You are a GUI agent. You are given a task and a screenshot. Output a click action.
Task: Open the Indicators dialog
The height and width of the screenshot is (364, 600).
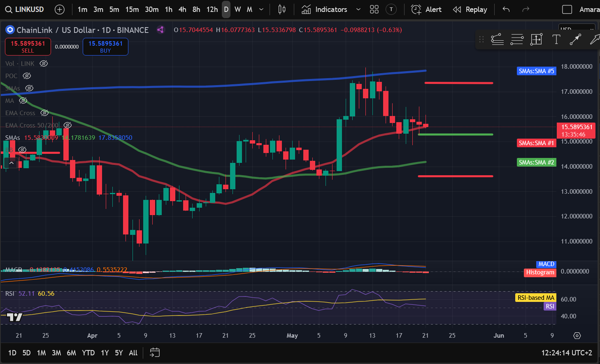(x=325, y=9)
